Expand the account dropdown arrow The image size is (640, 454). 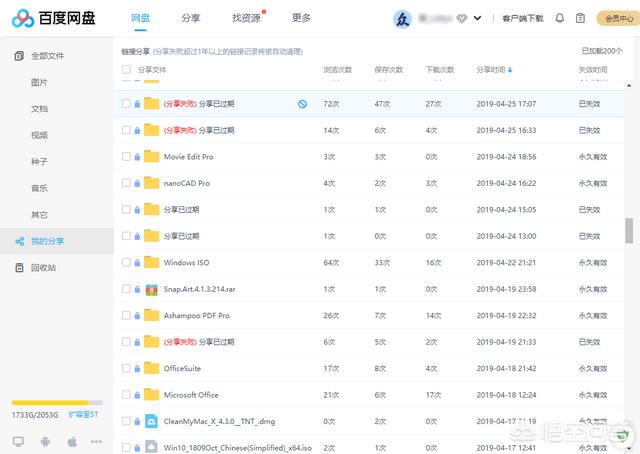click(477, 18)
